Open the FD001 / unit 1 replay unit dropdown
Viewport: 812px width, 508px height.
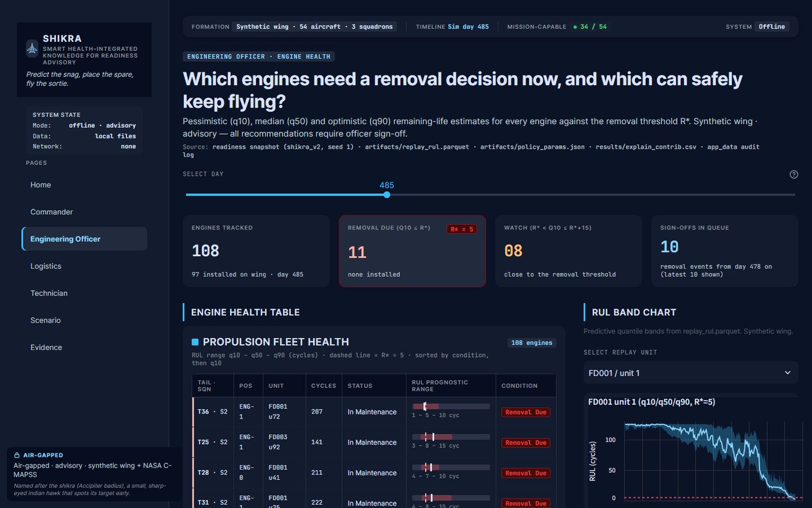(691, 373)
